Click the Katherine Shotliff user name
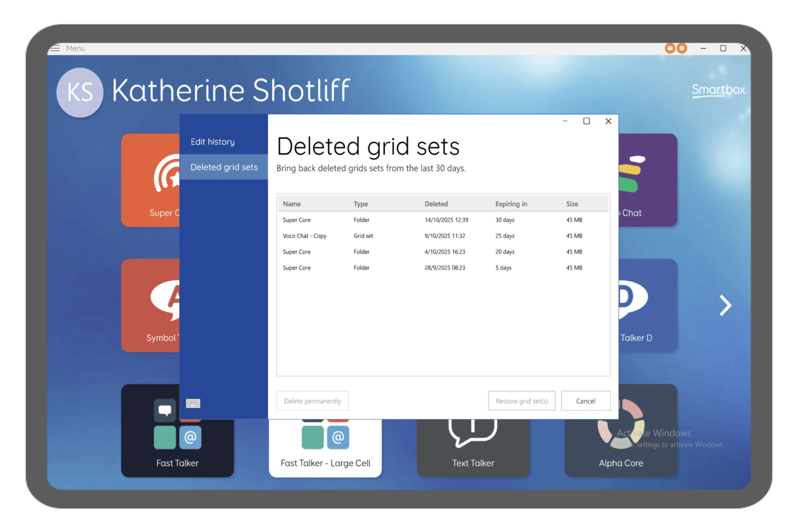The width and height of the screenshot is (798, 532). 231,90
